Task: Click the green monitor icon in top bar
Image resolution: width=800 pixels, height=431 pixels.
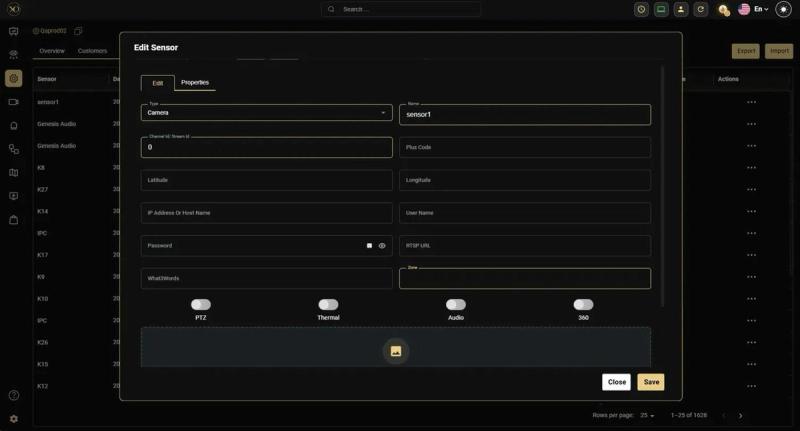Action: (x=661, y=9)
